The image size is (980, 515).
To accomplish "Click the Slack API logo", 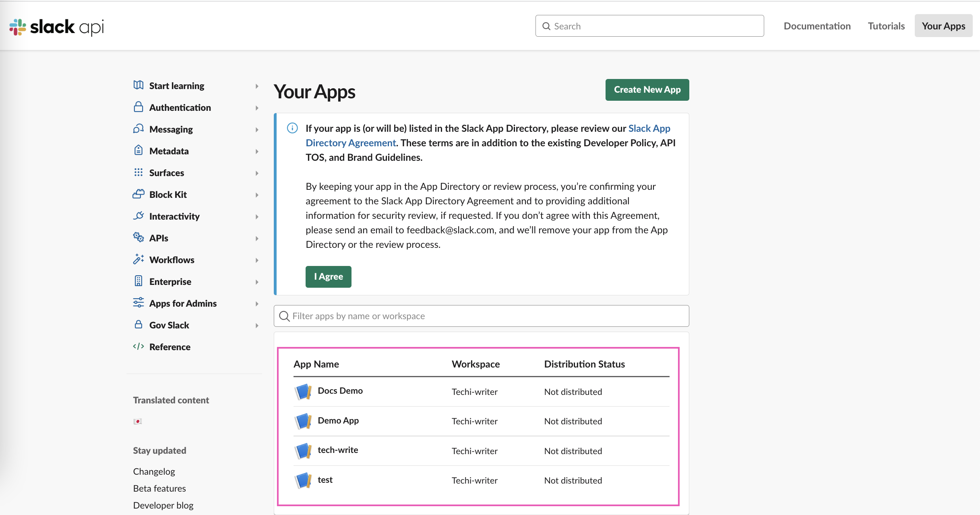I will coord(56,27).
